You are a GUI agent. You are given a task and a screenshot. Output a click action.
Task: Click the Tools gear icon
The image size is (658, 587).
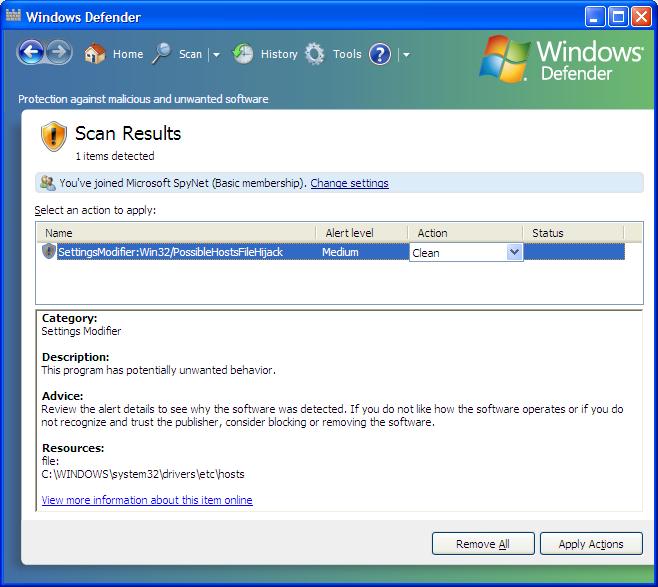[x=315, y=54]
